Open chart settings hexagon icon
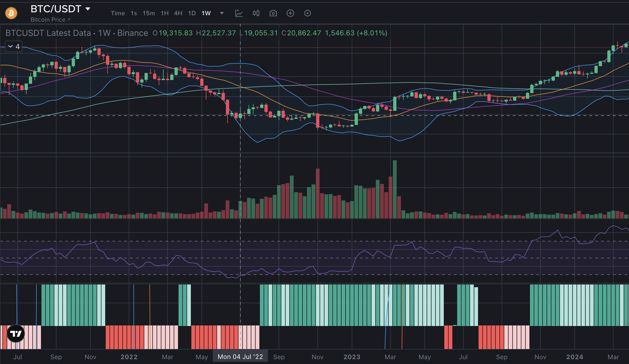 pyautogui.click(x=308, y=13)
